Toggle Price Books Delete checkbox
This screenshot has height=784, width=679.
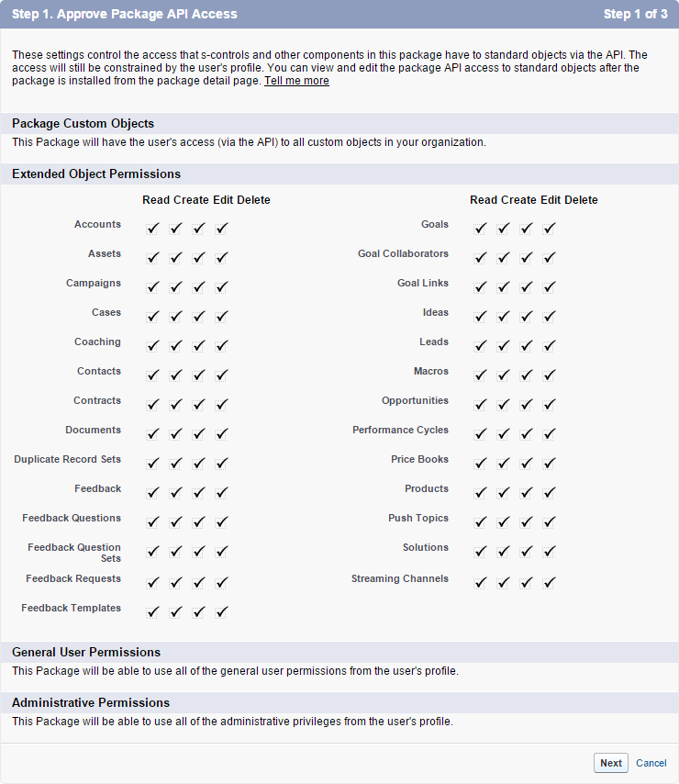point(550,464)
